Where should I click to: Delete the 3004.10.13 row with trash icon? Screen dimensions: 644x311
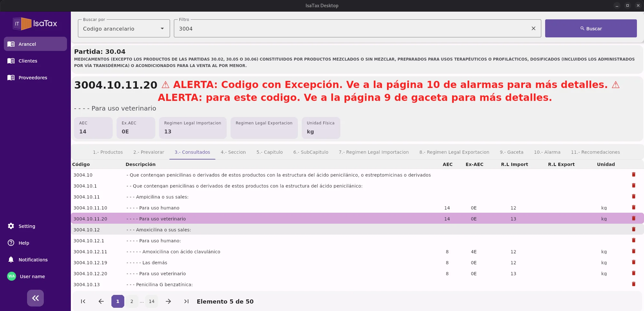634,284
